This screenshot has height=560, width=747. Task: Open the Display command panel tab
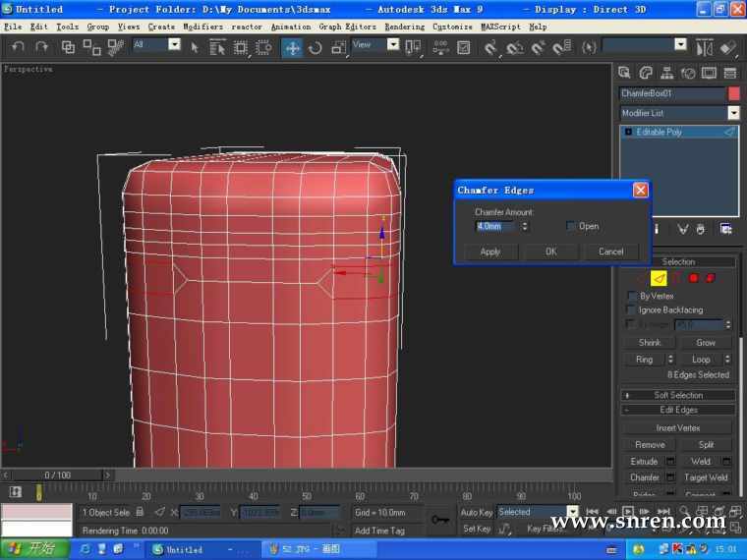[709, 73]
